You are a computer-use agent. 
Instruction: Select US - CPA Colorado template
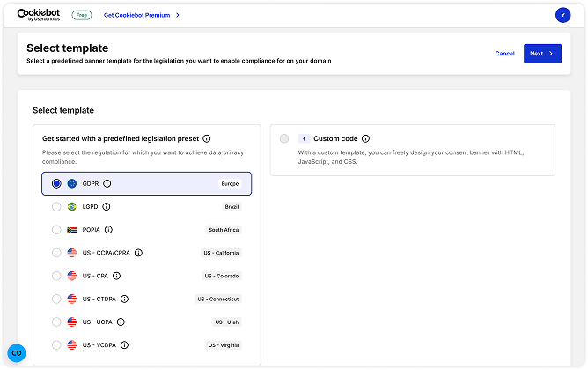pyautogui.click(x=56, y=276)
